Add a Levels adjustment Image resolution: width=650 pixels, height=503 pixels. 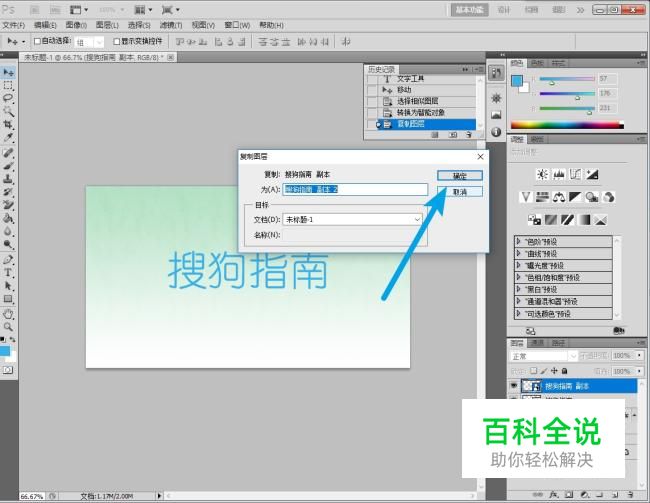click(558, 175)
